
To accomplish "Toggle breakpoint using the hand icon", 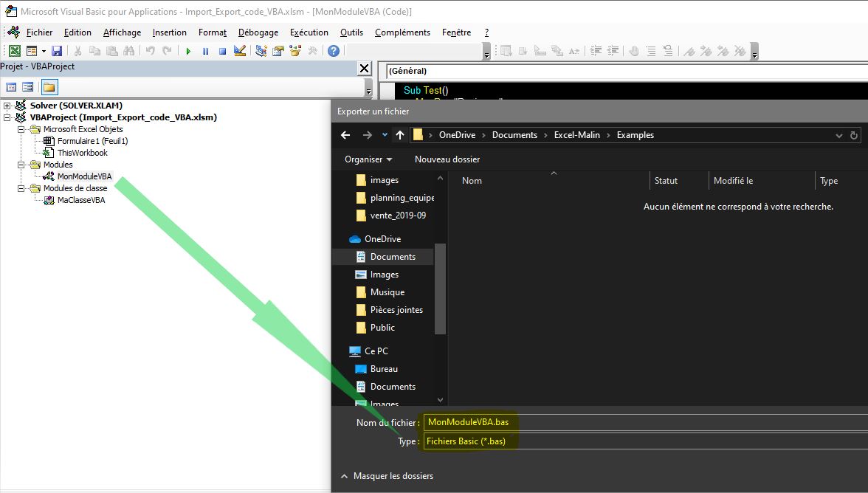I will coord(633,51).
